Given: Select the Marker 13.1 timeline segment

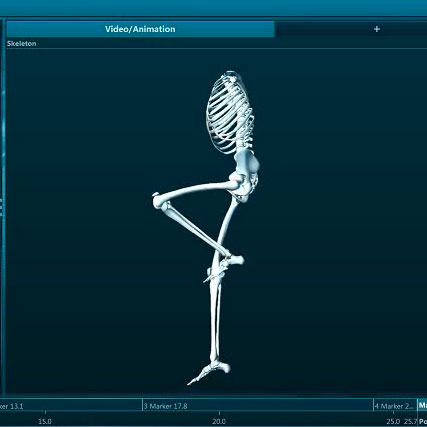Looking at the screenshot, I should coord(71,406).
